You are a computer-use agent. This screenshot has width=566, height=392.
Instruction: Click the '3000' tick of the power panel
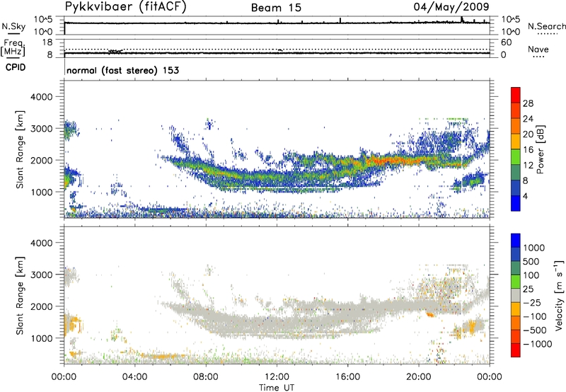coord(42,129)
